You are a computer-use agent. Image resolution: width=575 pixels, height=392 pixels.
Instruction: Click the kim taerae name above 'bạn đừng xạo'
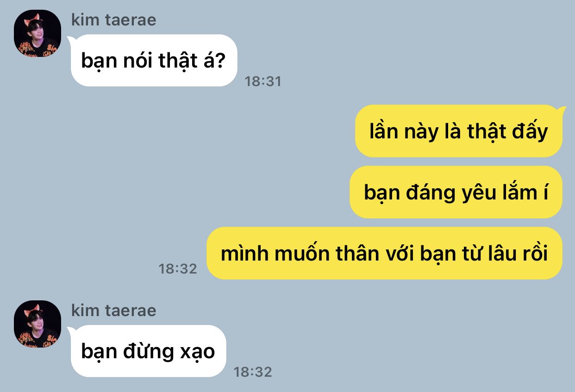113,310
